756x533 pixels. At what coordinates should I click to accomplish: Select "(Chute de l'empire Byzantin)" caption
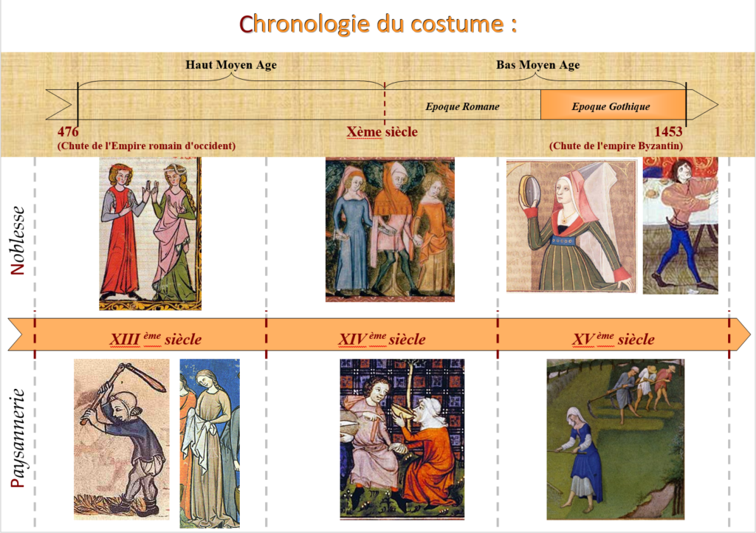tap(616, 145)
